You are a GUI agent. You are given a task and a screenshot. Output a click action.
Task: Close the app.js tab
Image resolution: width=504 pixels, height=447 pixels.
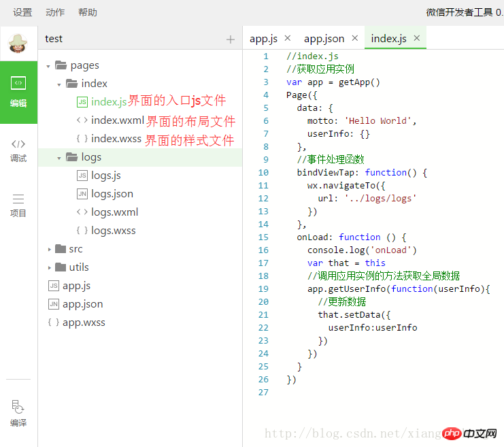(x=288, y=38)
